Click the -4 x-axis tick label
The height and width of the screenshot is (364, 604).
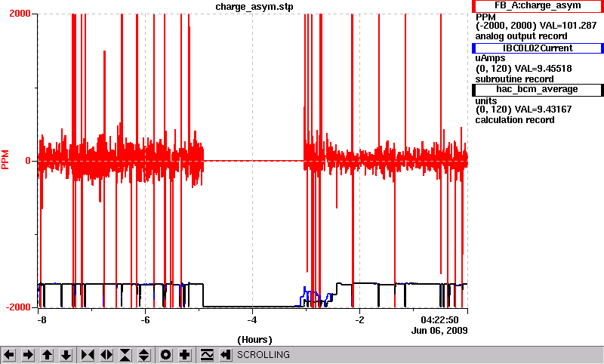tap(252, 320)
